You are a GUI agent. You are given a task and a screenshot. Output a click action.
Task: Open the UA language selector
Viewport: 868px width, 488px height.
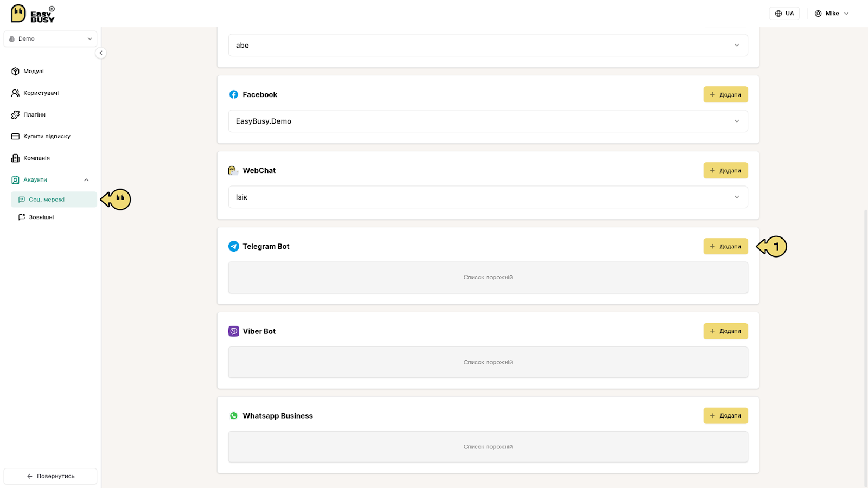click(x=784, y=14)
